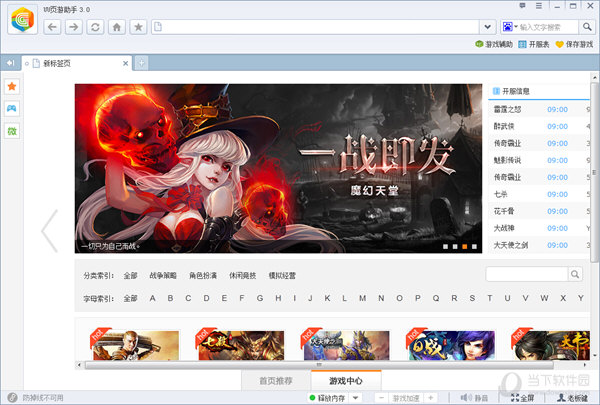Image resolution: width=600 pixels, height=405 pixels.
Task: Close the 新标签页 tab
Action: (x=125, y=63)
